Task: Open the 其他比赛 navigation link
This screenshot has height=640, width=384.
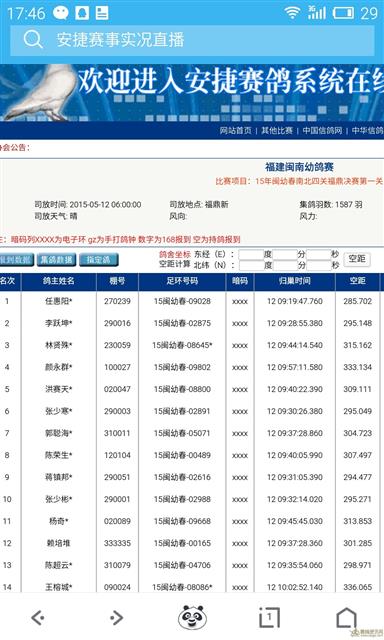Action: point(277,131)
